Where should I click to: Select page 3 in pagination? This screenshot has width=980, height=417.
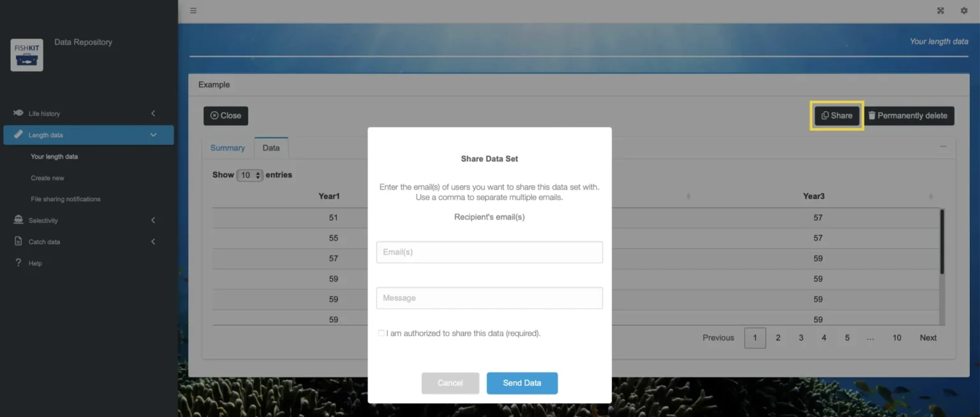(x=801, y=338)
